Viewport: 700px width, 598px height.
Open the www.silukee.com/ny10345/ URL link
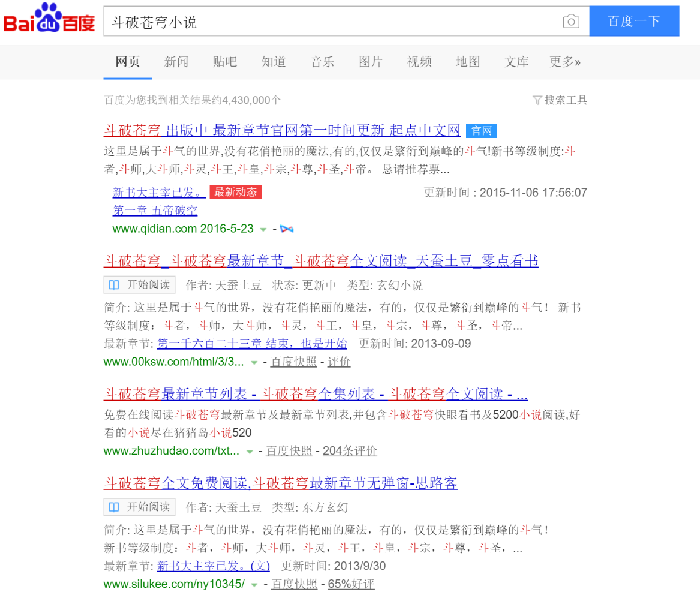(174, 584)
